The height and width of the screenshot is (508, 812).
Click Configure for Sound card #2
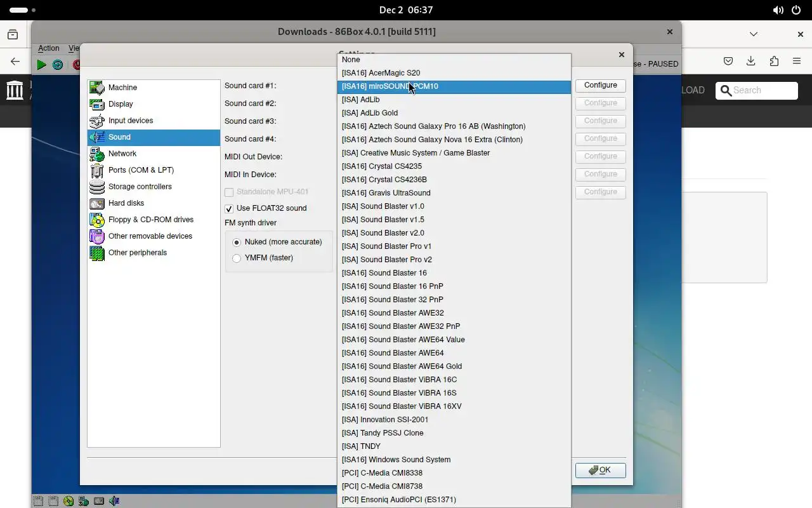[x=600, y=103]
